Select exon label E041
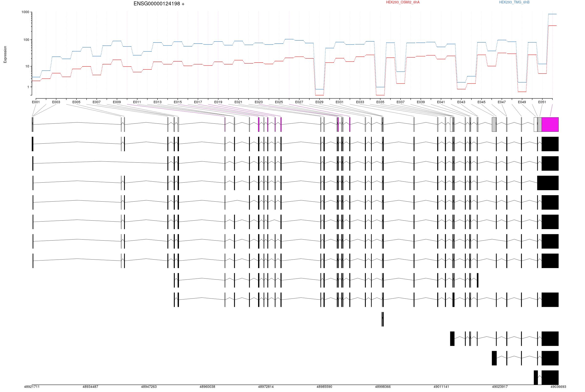Viewport: 585px width, 392px height. (x=441, y=102)
